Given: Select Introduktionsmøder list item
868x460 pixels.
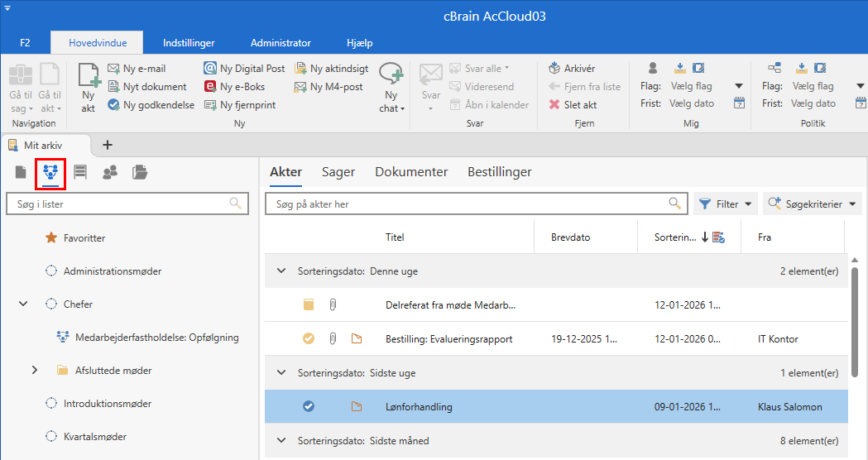Looking at the screenshot, I should pos(108,404).
